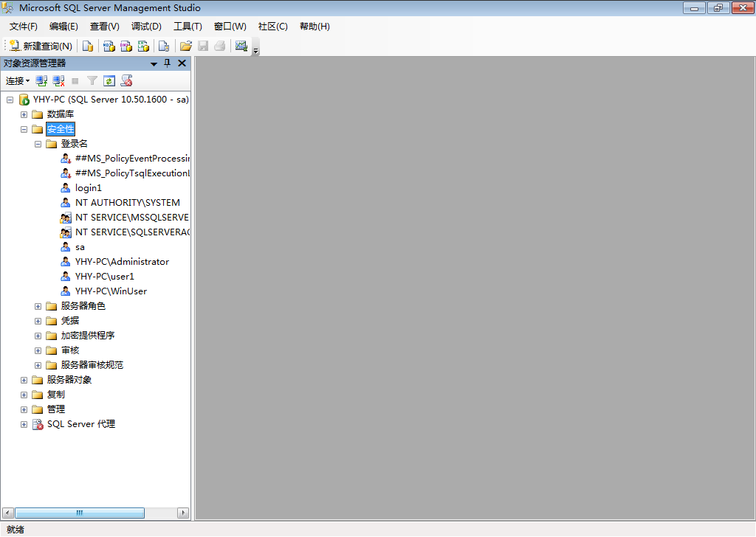Image resolution: width=756 pixels, height=537 pixels.
Task: Click the connect Object Explorer icon
Action: tap(41, 81)
